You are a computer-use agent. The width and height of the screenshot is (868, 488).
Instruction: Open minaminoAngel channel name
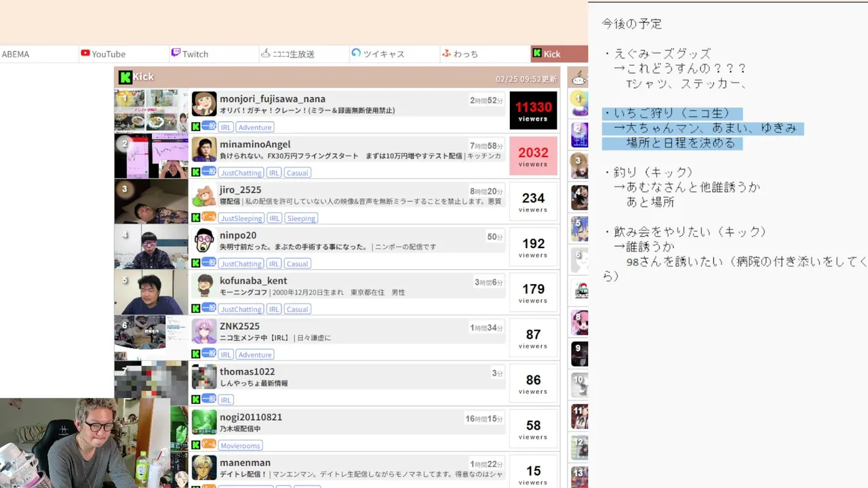(255, 144)
